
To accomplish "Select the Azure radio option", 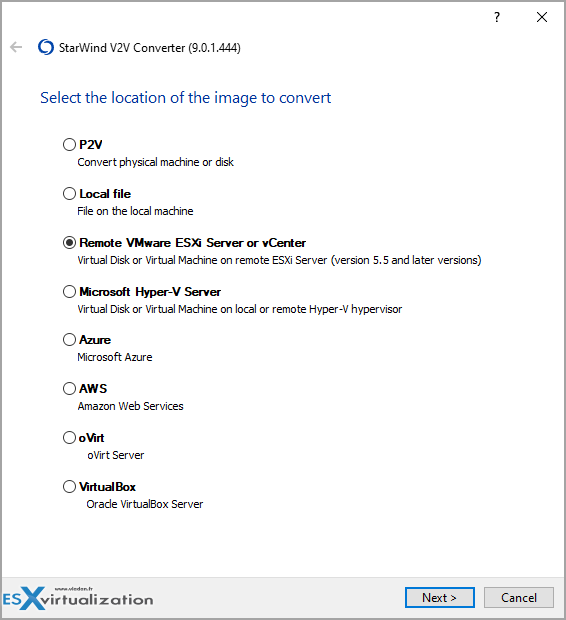I will [69, 340].
